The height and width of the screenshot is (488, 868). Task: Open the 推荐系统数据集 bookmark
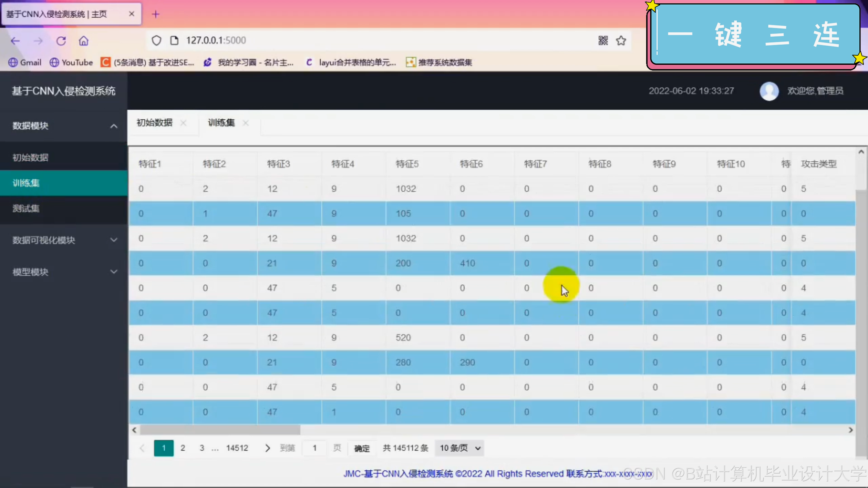[x=438, y=62]
